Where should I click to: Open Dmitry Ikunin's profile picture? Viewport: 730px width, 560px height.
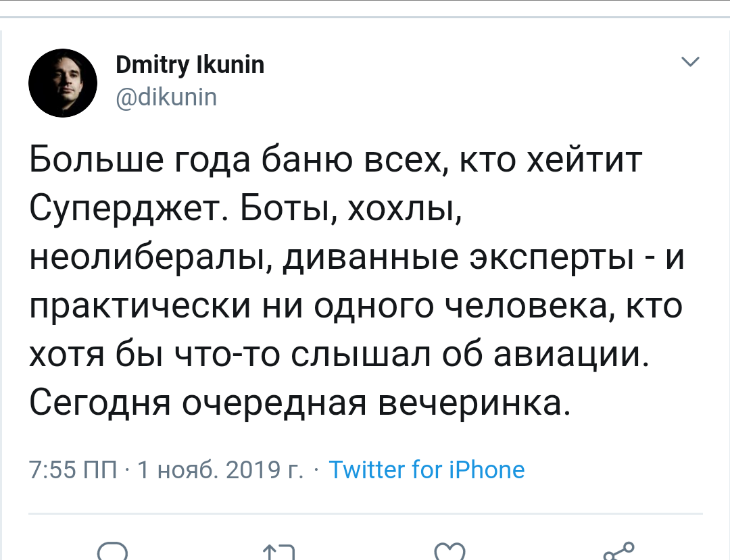pyautogui.click(x=63, y=82)
